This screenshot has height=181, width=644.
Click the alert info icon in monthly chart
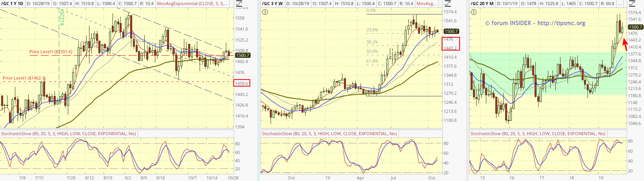pyautogui.click(x=474, y=12)
